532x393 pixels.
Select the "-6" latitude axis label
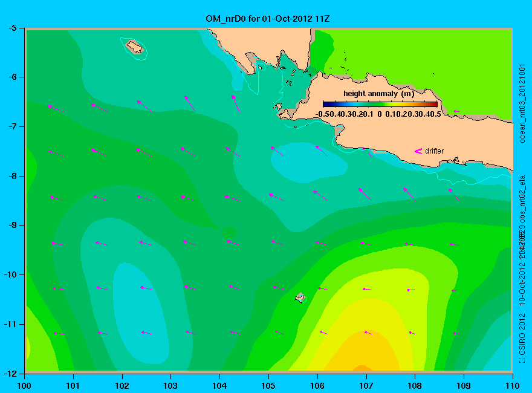tap(12, 77)
